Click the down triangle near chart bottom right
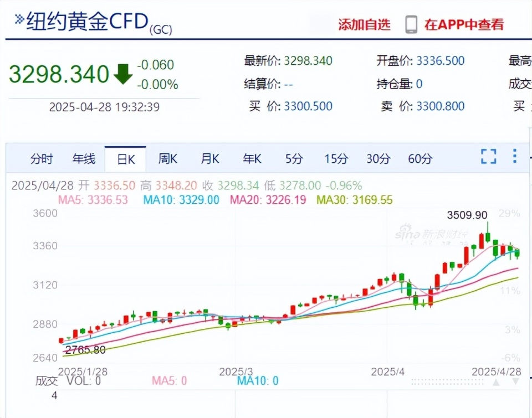532x418 pixels. 516,381
